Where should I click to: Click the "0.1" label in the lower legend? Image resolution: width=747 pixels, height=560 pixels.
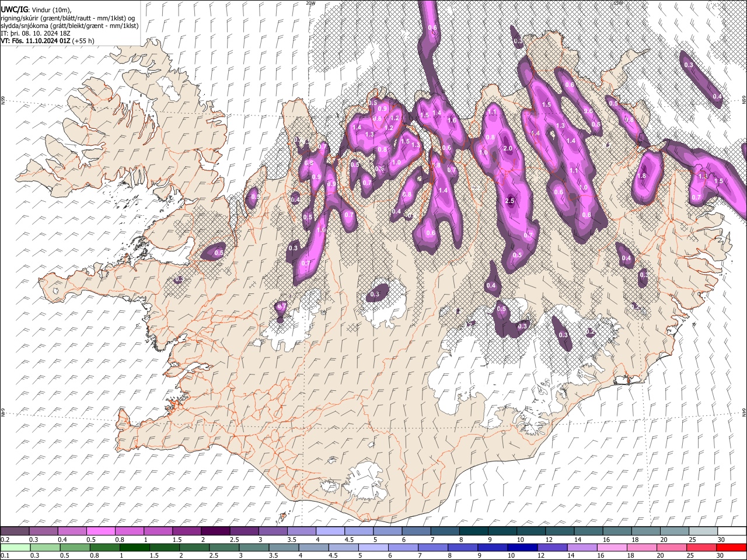coord(5,555)
